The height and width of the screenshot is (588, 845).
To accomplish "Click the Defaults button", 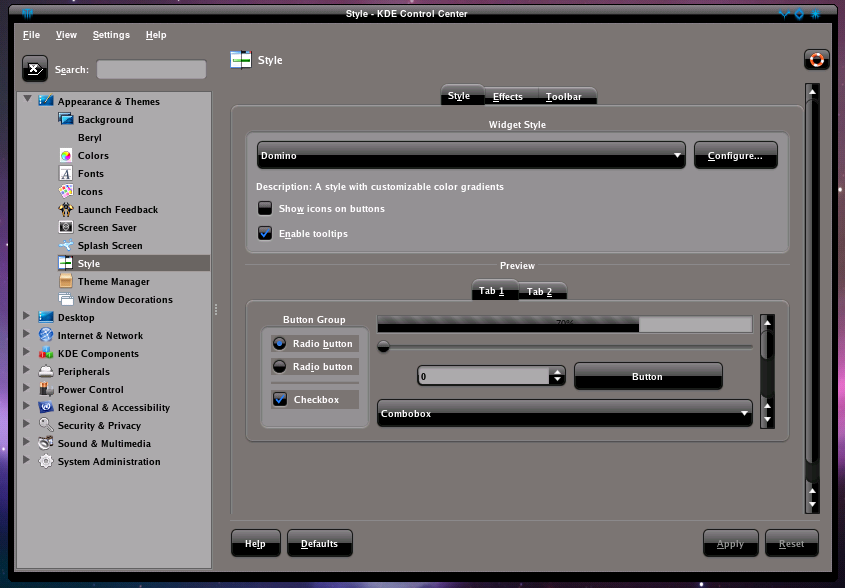I will [320, 543].
